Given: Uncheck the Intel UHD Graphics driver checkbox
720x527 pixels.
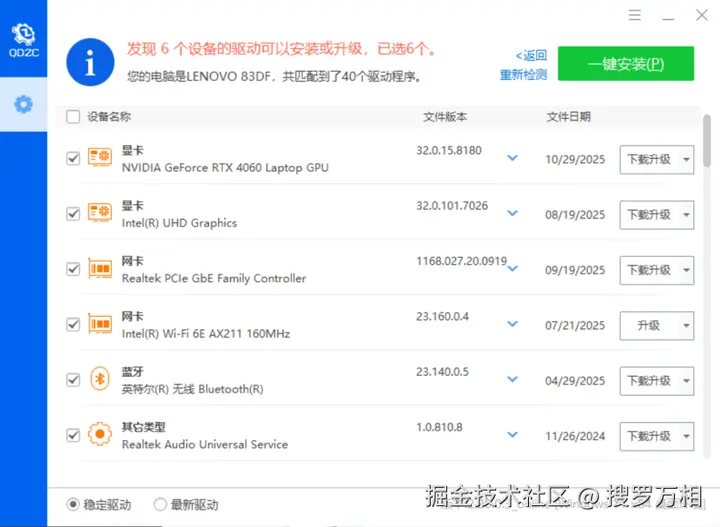Looking at the screenshot, I should (73, 214).
